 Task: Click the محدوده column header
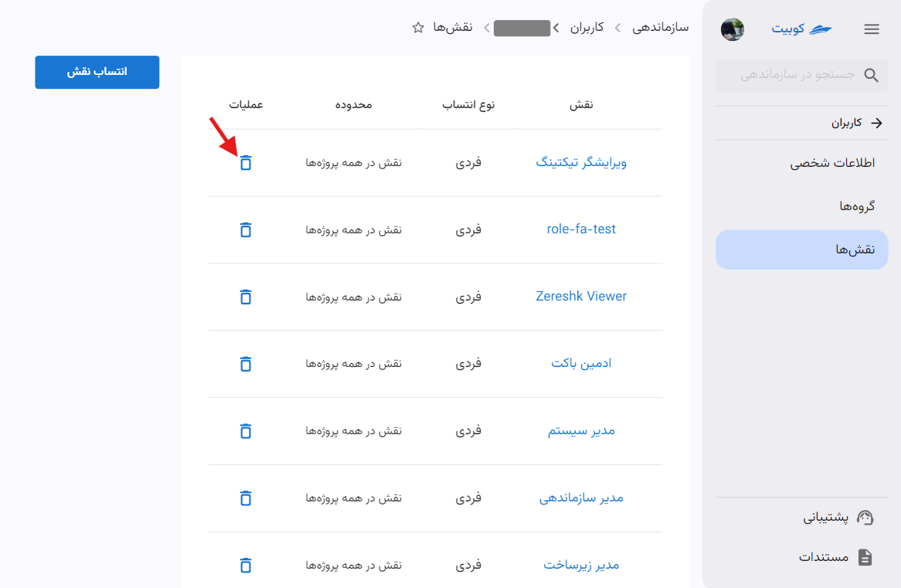point(353,104)
